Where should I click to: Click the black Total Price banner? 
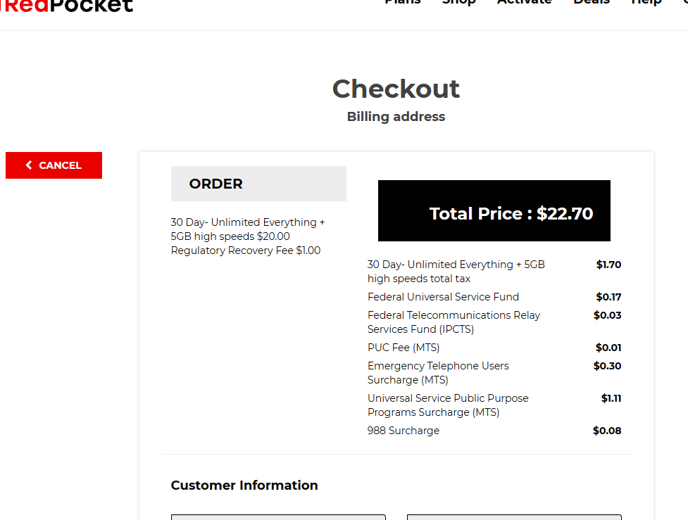click(x=494, y=211)
